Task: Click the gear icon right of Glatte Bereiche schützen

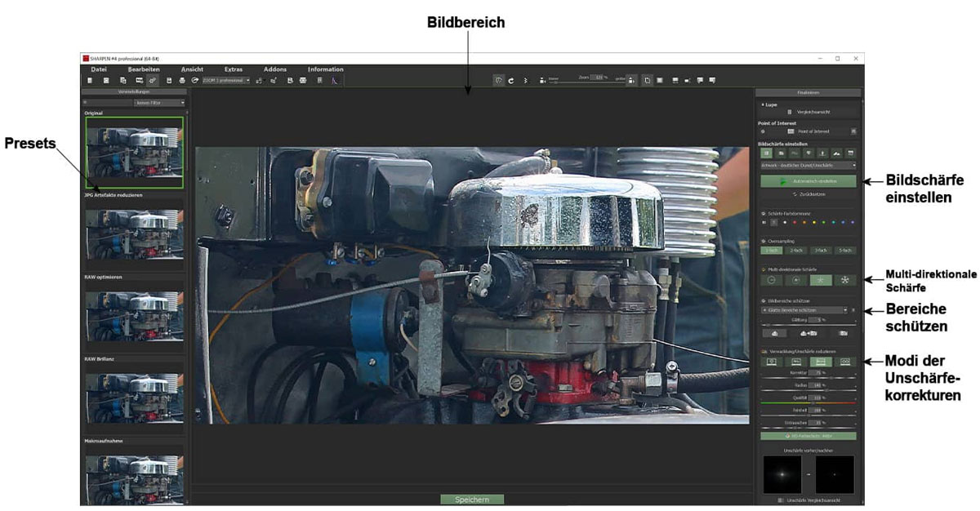Action: pyautogui.click(x=853, y=310)
